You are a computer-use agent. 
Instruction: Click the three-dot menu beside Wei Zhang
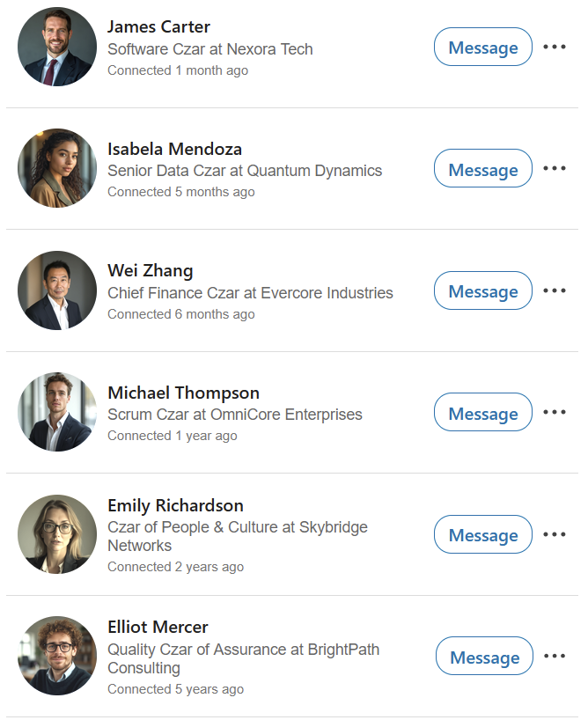[x=554, y=290]
